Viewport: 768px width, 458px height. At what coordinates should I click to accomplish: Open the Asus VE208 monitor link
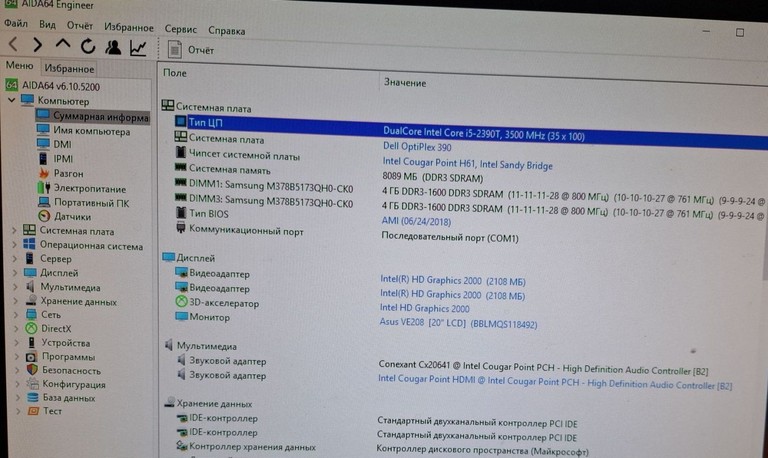pyautogui.click(x=458, y=323)
